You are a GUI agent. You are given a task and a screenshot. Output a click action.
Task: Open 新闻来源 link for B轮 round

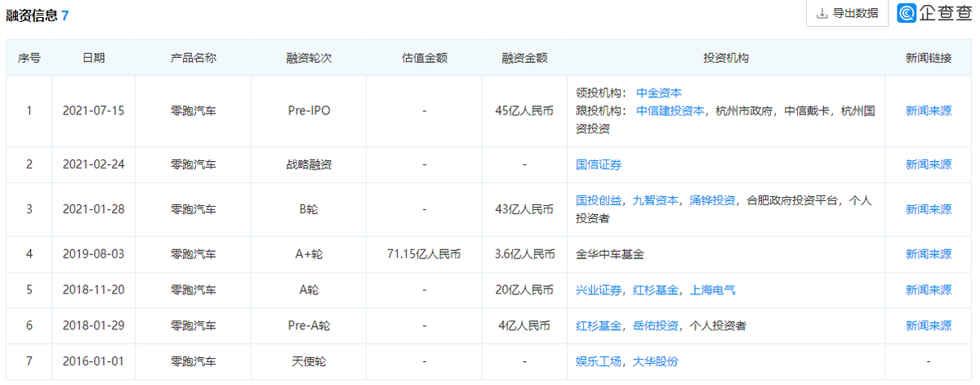coord(929,209)
